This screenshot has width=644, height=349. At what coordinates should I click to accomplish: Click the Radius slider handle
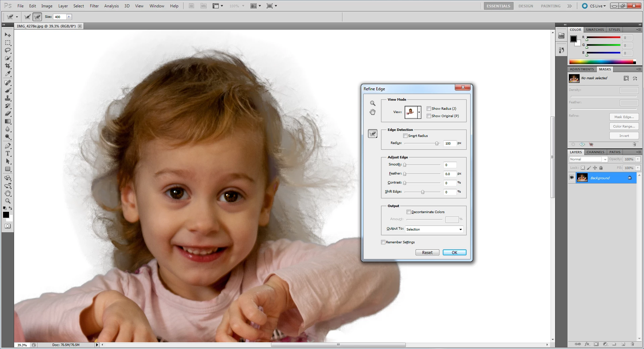pos(437,143)
